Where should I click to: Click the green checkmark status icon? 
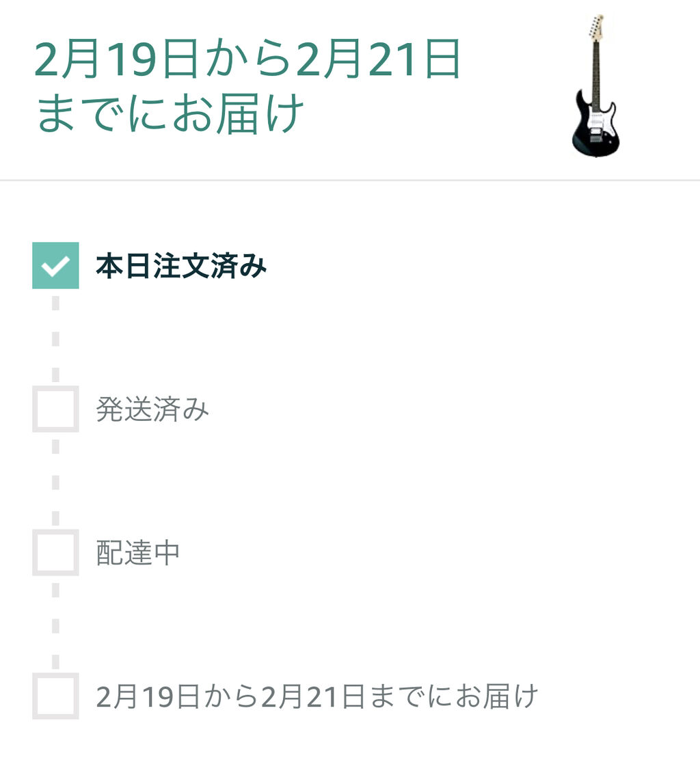[x=55, y=265]
